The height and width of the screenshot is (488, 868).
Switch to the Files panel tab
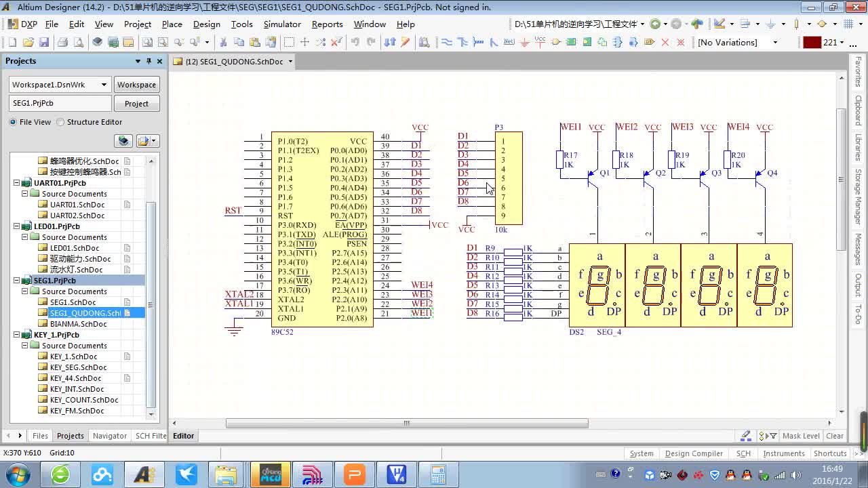40,436
